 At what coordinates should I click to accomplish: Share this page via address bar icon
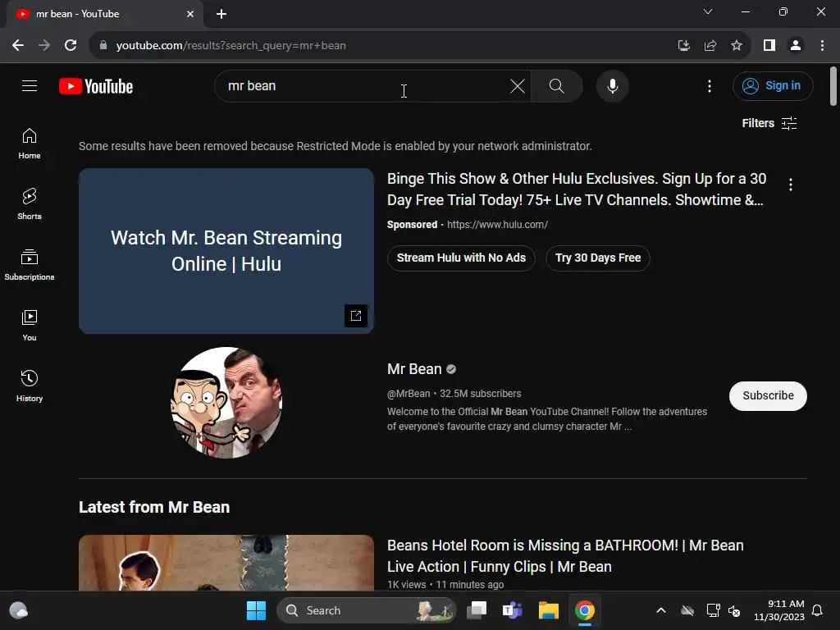click(x=710, y=46)
